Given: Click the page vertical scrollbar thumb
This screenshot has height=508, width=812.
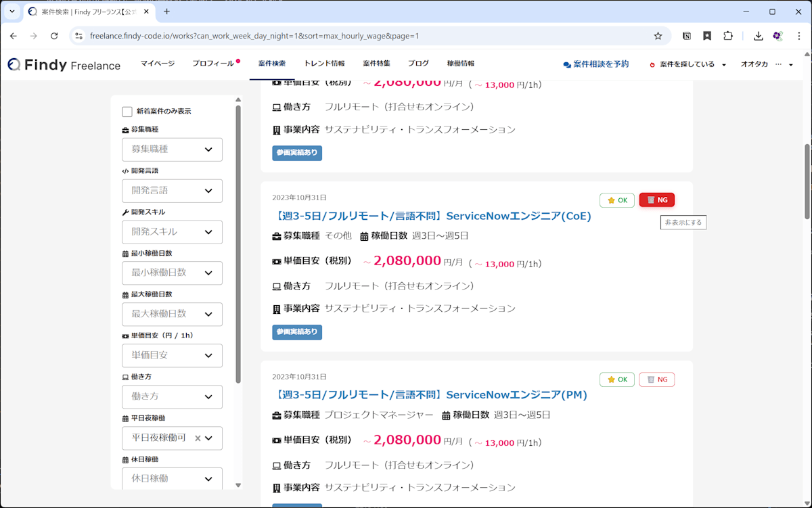Looking at the screenshot, I should tap(807, 181).
